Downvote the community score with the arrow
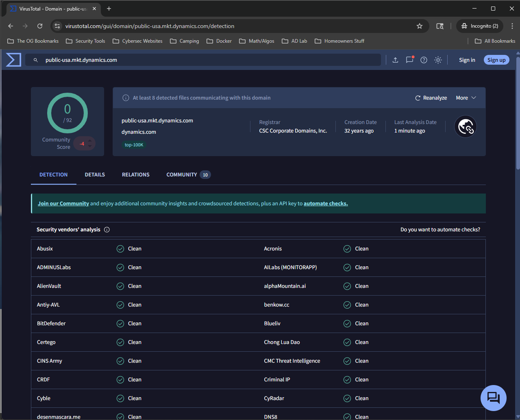520x420 pixels. [90, 146]
